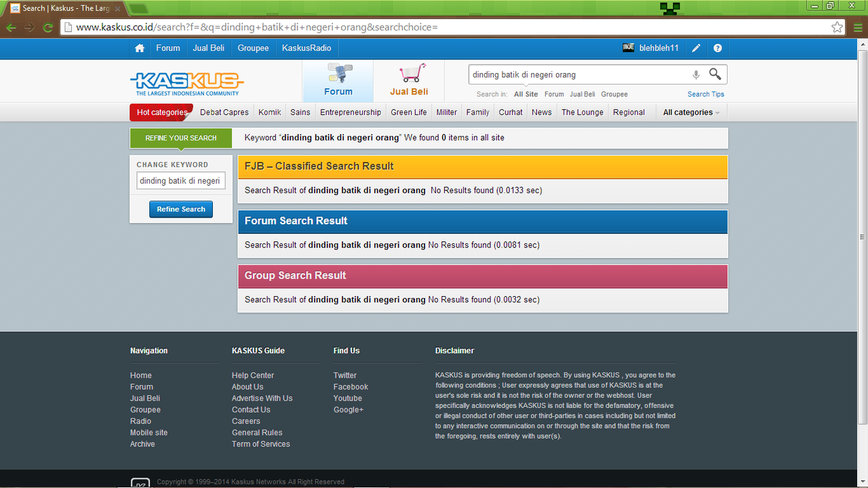Open General Rules link
868x488 pixels.
[x=257, y=432]
